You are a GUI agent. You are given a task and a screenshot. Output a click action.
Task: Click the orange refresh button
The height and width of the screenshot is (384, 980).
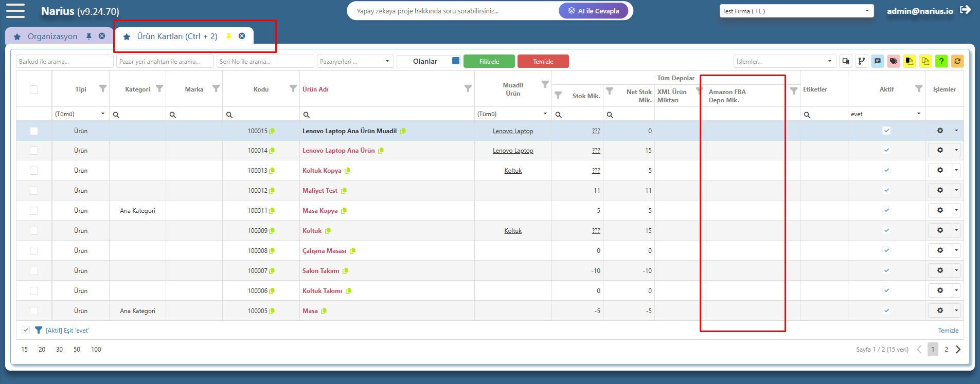957,61
